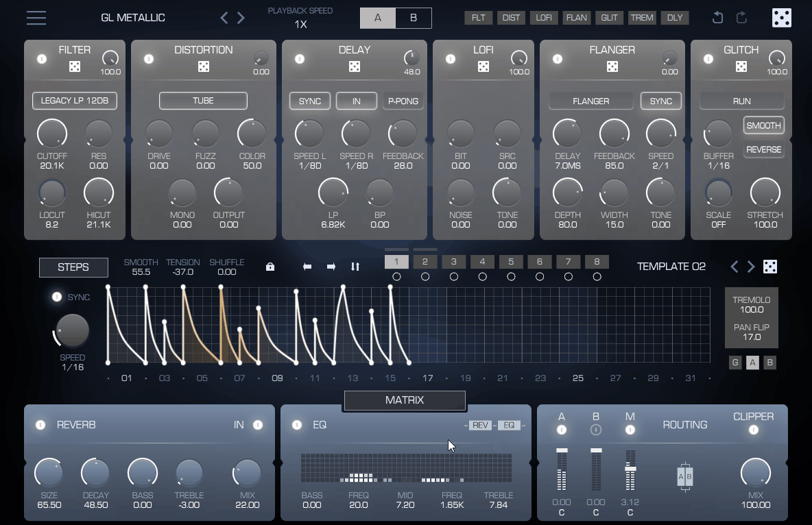Image resolution: width=812 pixels, height=525 pixels.
Task: Open the TUBE distortion type selector
Action: (203, 101)
